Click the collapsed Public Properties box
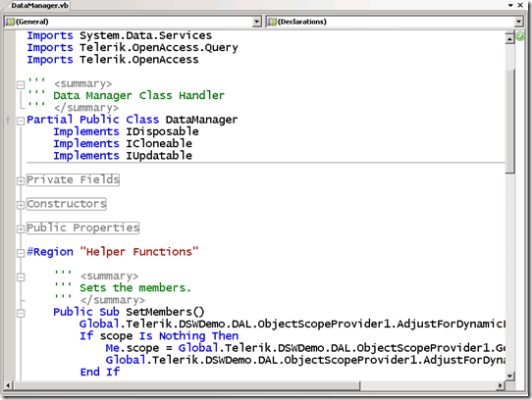This screenshot has width=532, height=400. tap(82, 227)
